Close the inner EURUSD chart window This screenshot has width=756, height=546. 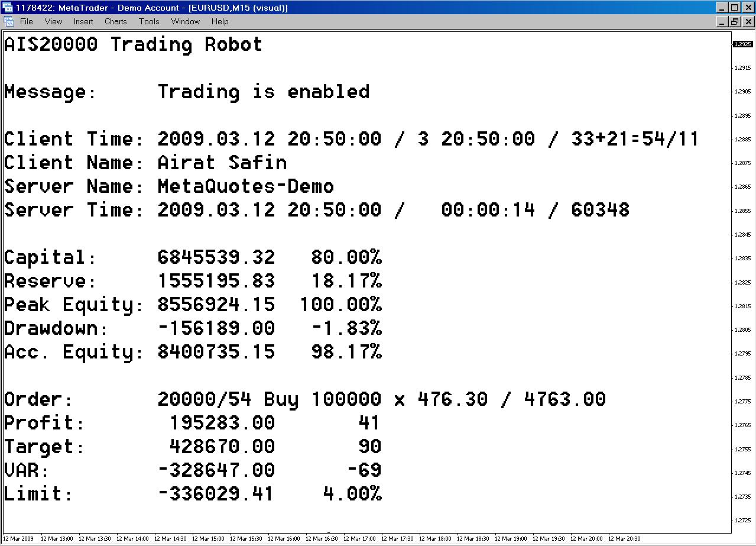tap(748, 22)
